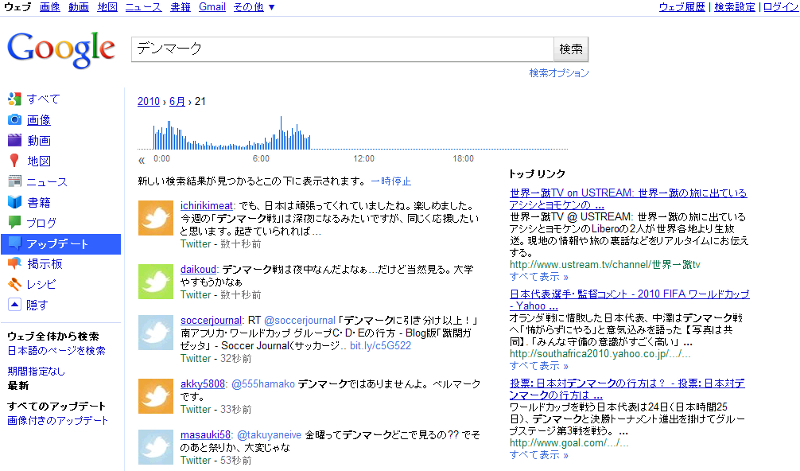The width and height of the screenshot is (800, 471).
Task: Click the 6月 breadcrumb link
Action: point(177,102)
